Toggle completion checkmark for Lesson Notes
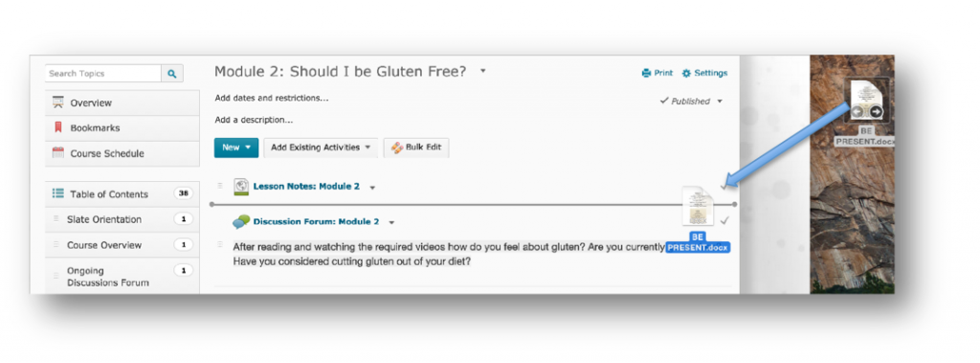This screenshot has height=363, width=980. (x=724, y=186)
